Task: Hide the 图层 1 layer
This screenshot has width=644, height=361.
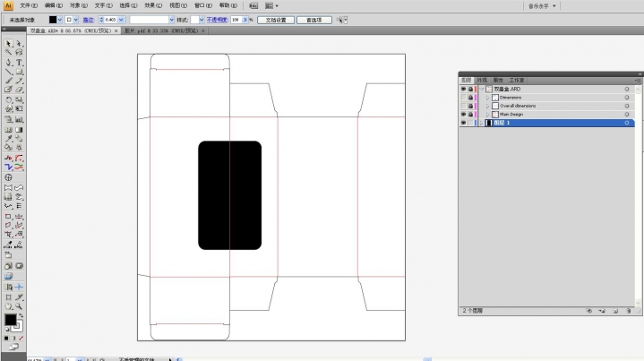Action: coord(463,124)
